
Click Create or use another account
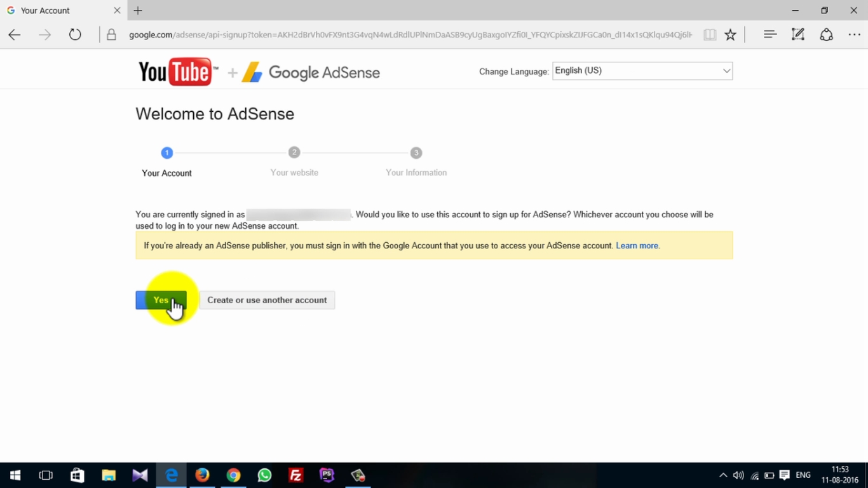267,300
